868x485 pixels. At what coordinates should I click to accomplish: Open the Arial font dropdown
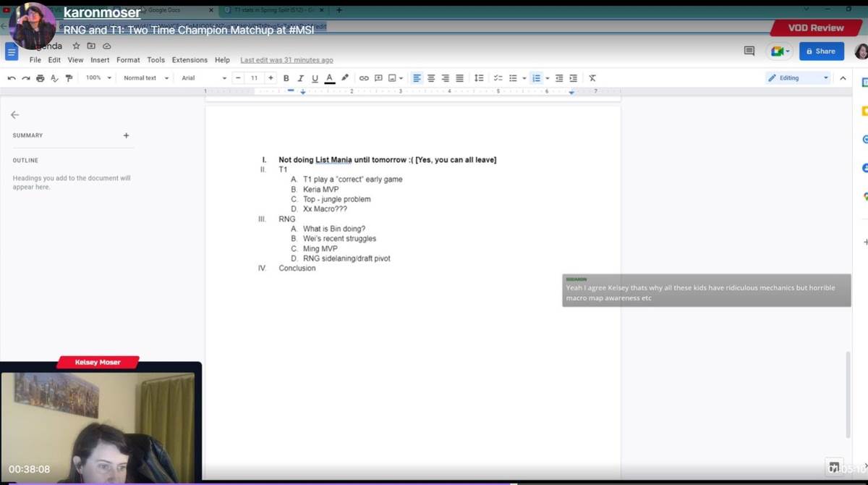tap(204, 78)
